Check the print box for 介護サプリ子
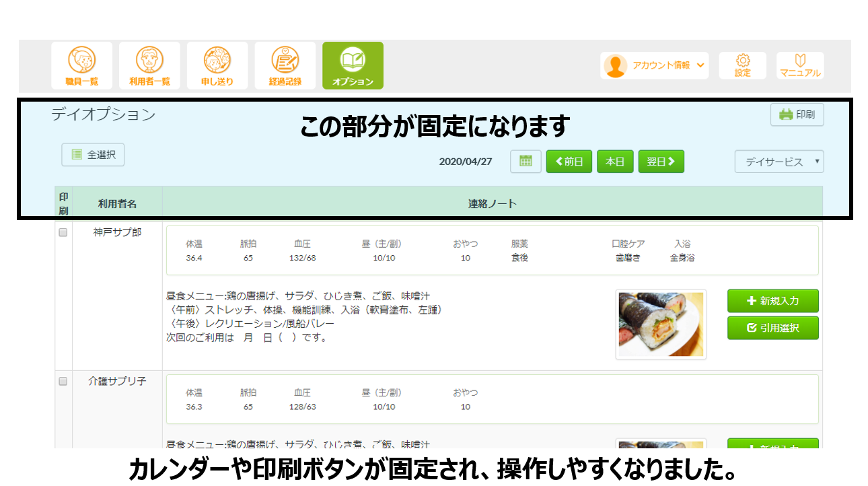The width and height of the screenshot is (868, 486). click(63, 382)
